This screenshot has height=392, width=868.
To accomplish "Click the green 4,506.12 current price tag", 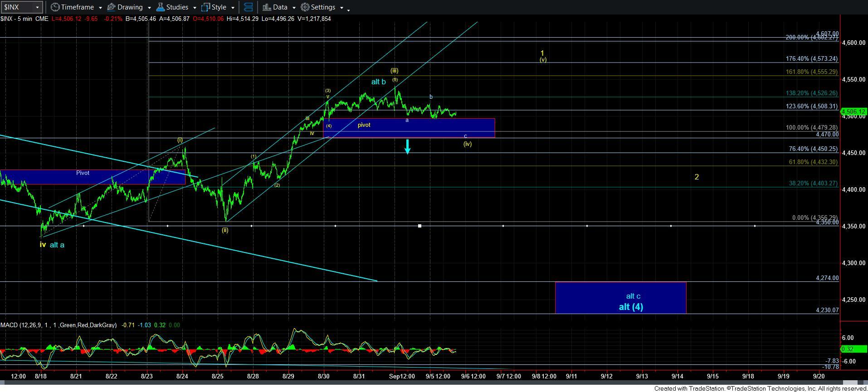I will click(853, 111).
